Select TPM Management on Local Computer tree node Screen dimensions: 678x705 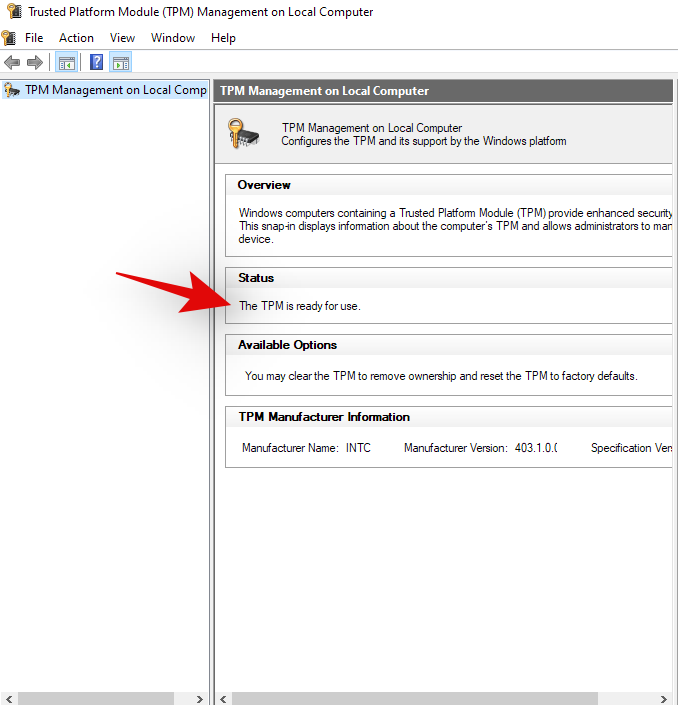[105, 90]
